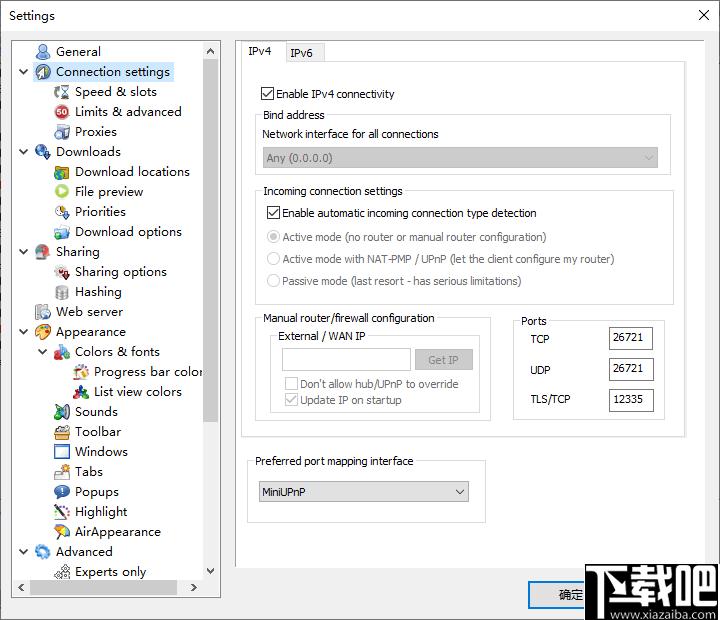
Task: Click the Downloads globe icon
Action: click(x=43, y=152)
